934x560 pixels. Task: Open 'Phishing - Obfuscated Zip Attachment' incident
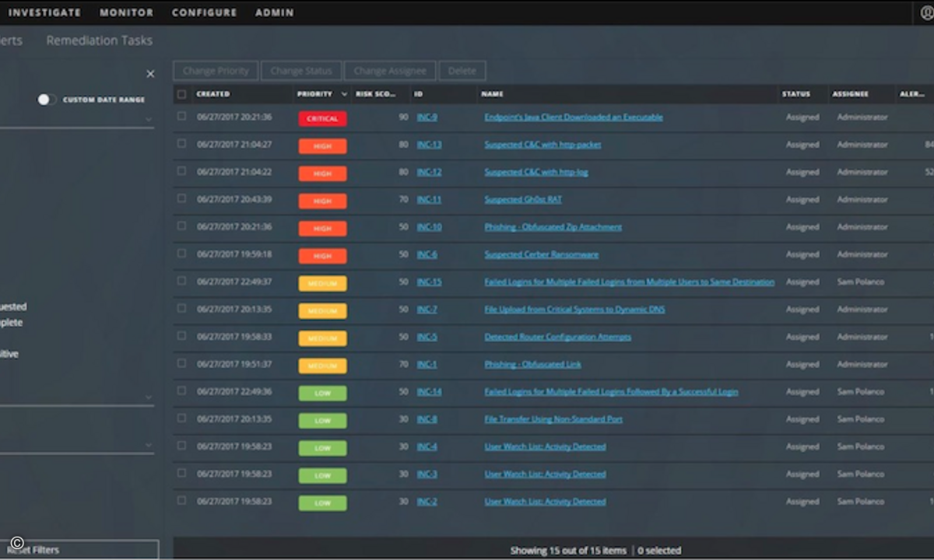click(x=553, y=227)
